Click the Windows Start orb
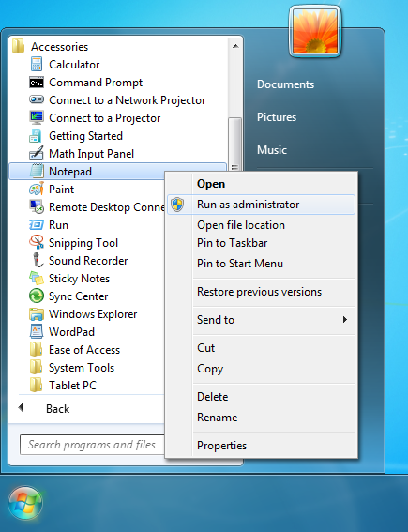Viewport: 408px width, 532px height. [25, 503]
